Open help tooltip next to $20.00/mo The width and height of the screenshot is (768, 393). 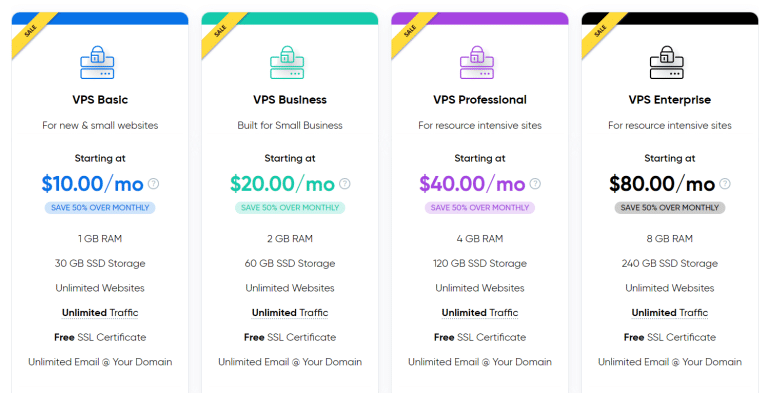point(345,184)
